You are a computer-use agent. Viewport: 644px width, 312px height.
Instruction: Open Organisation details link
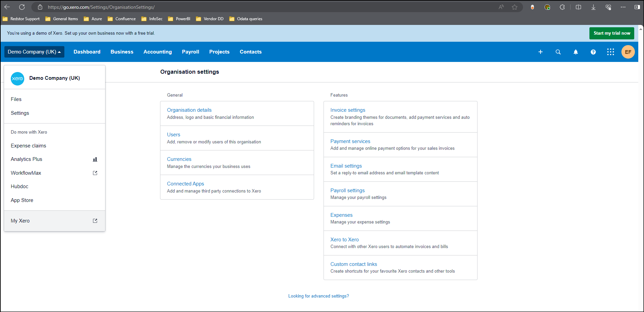pos(189,110)
